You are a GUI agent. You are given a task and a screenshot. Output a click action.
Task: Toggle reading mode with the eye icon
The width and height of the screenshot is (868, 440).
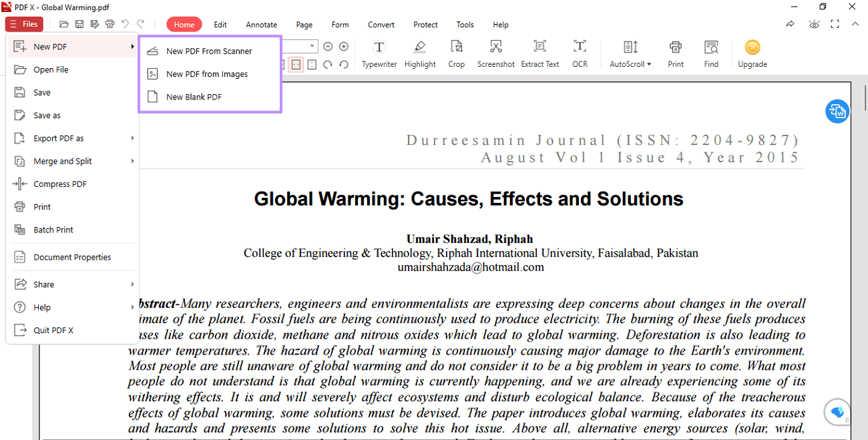(814, 23)
